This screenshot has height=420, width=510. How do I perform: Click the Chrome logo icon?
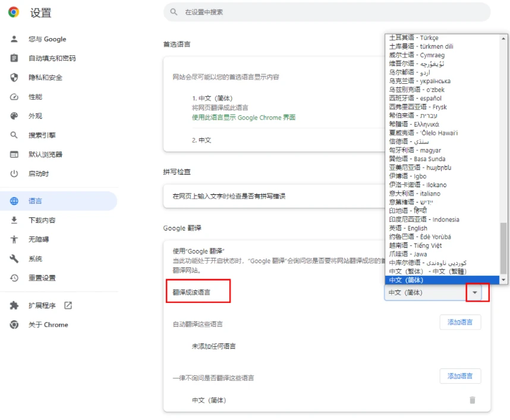14,12
